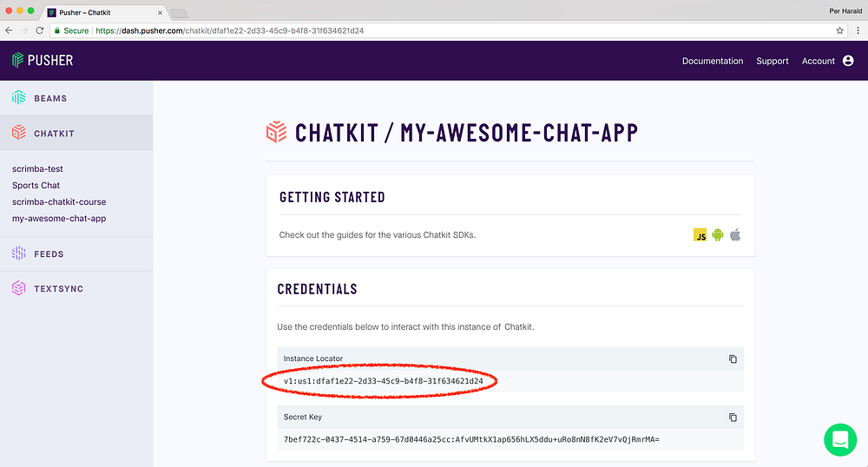Viewport: 868px width, 467px height.
Task: Open the Feeds section in sidebar
Action: 76,254
